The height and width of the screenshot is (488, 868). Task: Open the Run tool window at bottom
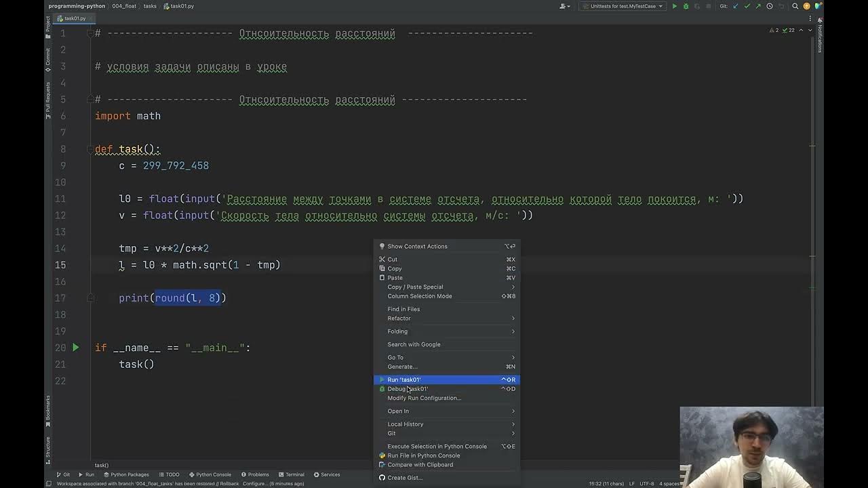86,474
